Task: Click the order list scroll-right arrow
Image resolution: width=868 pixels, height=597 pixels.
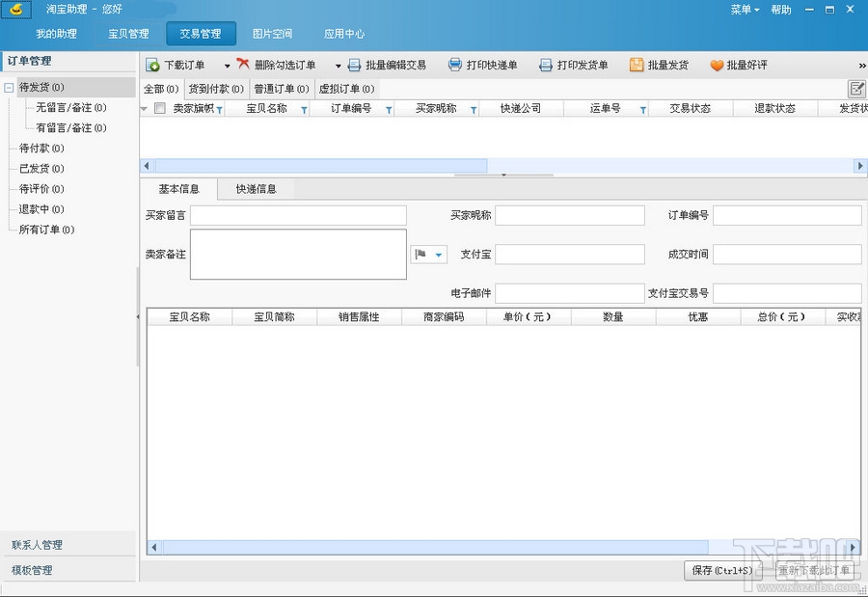Action: (x=860, y=166)
